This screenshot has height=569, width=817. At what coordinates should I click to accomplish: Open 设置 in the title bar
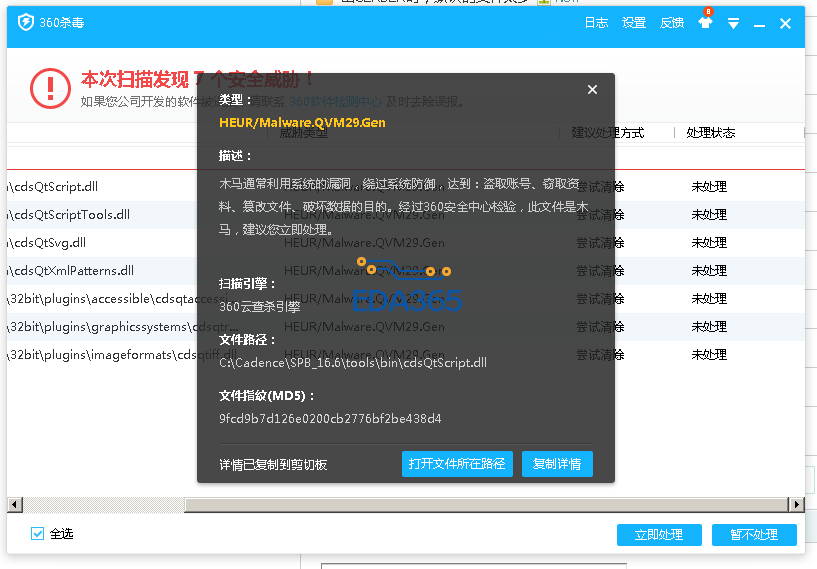[634, 22]
